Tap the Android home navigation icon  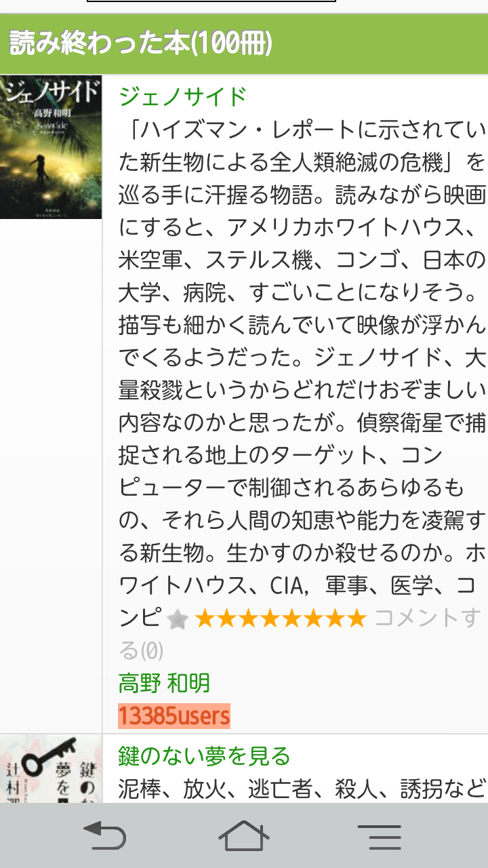[244, 835]
